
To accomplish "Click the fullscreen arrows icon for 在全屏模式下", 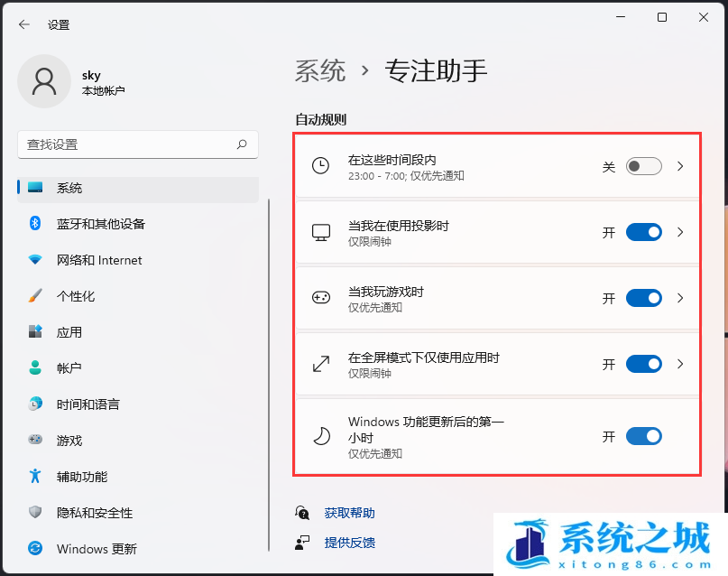I will click(x=321, y=364).
